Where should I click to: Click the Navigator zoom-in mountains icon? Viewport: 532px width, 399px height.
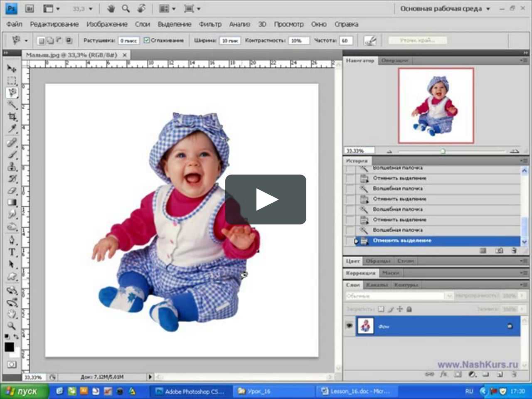[514, 151]
